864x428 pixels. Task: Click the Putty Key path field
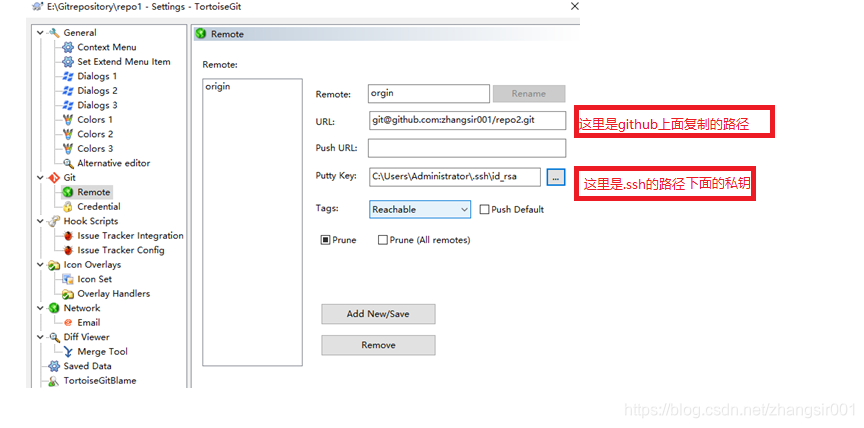455,177
